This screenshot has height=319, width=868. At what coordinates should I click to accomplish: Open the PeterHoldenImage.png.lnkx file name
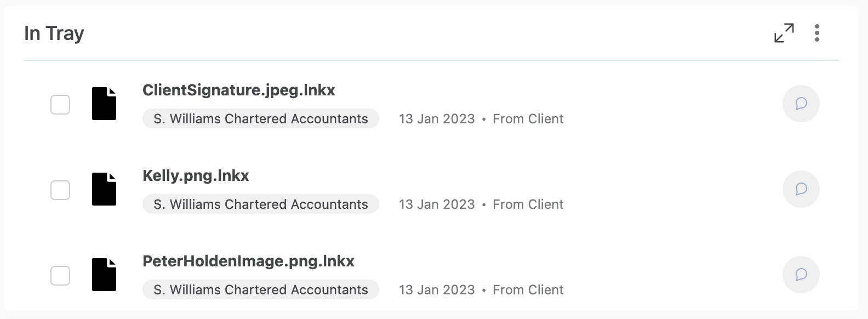pyautogui.click(x=248, y=261)
